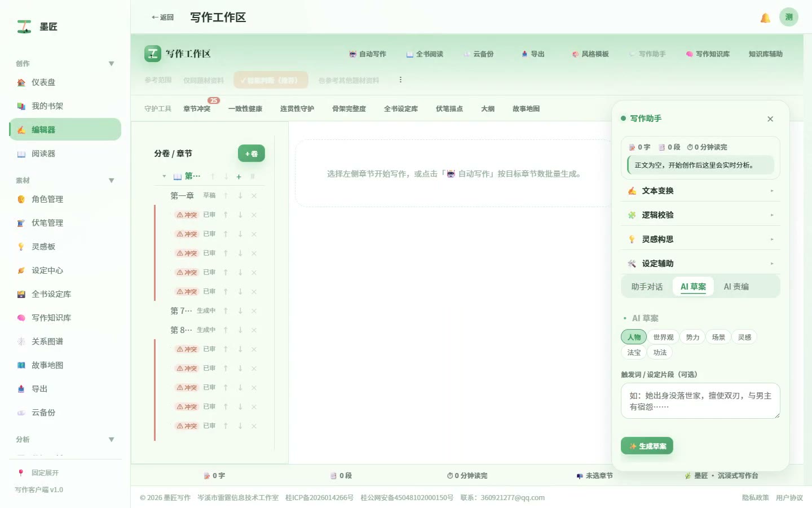
Task: Collapse the volume tree triangle
Action: pos(164,176)
